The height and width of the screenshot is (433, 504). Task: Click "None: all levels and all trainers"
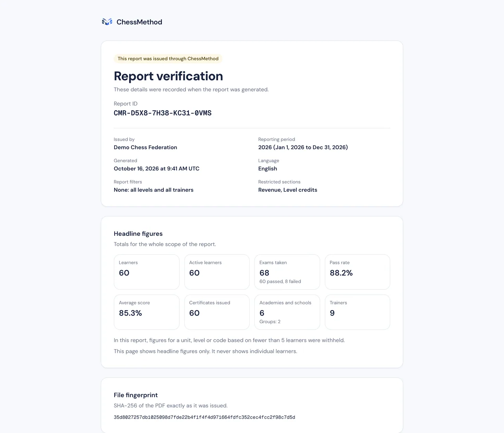(x=154, y=190)
